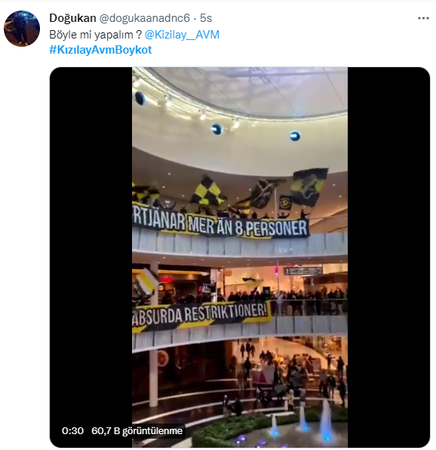Viewport: 436px width, 450px height.
Task: Click the ABSURDA RESTRIKTIONER banner in video
Action: [x=201, y=317]
